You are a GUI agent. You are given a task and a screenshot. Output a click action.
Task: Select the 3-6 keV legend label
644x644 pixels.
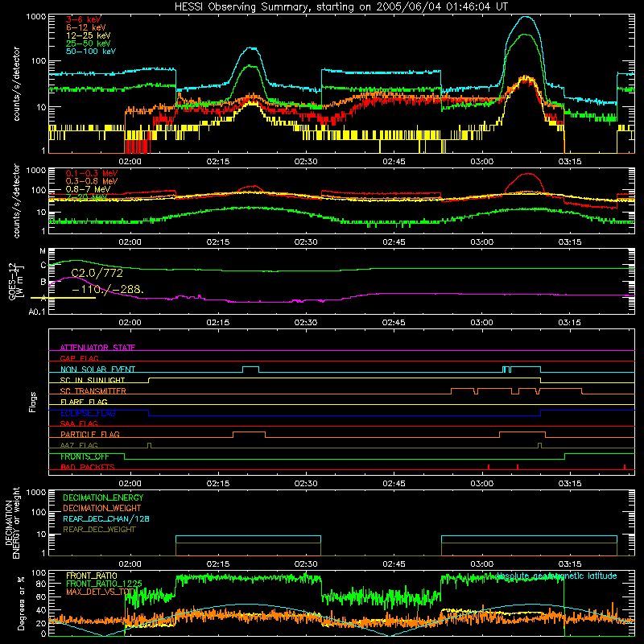click(83, 19)
